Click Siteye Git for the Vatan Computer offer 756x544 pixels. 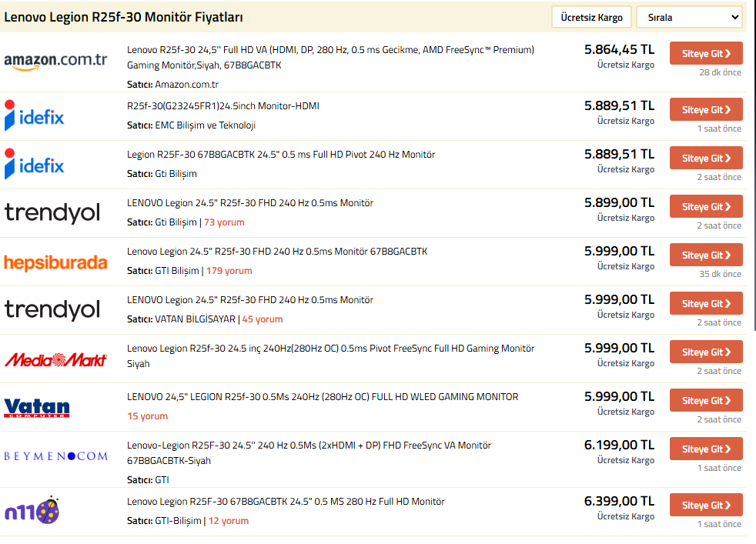(706, 400)
